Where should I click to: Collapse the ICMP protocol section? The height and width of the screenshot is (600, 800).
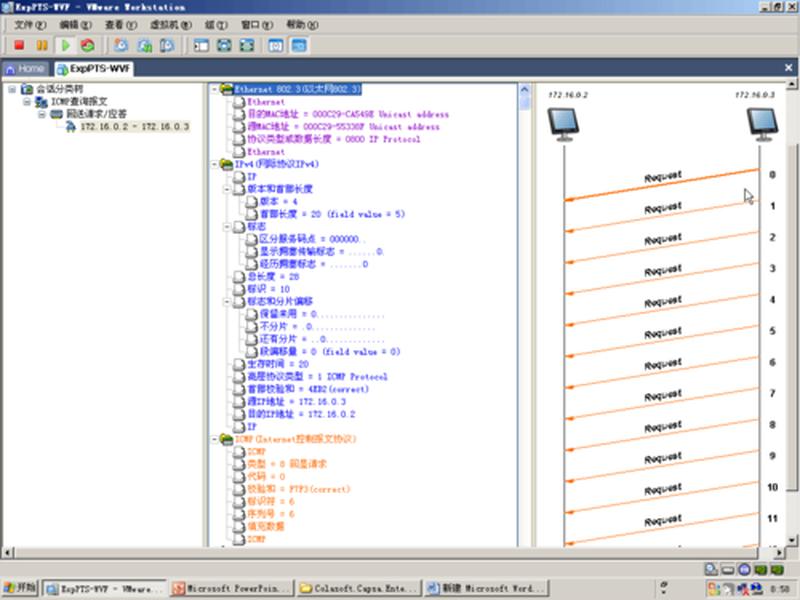(x=215, y=439)
